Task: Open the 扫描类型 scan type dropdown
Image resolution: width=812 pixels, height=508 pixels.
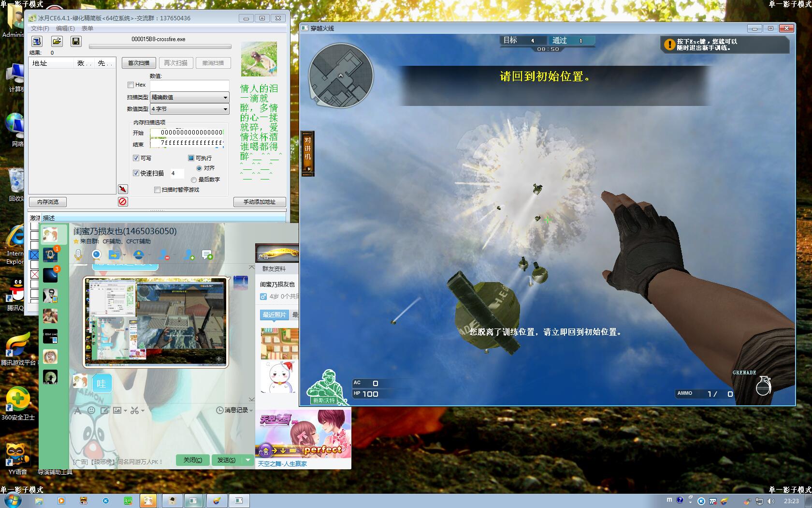Action: [x=189, y=97]
